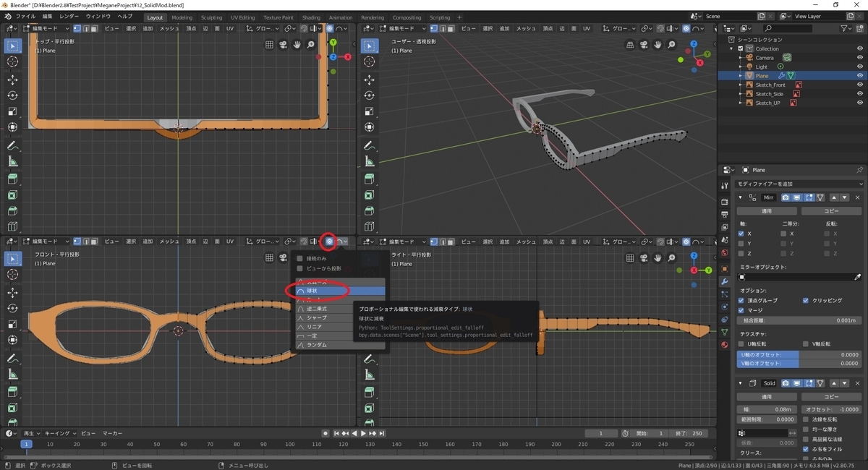Image resolution: width=868 pixels, height=470 pixels.
Task: Select the Bevel tool in top view toolbar
Action: click(x=12, y=210)
